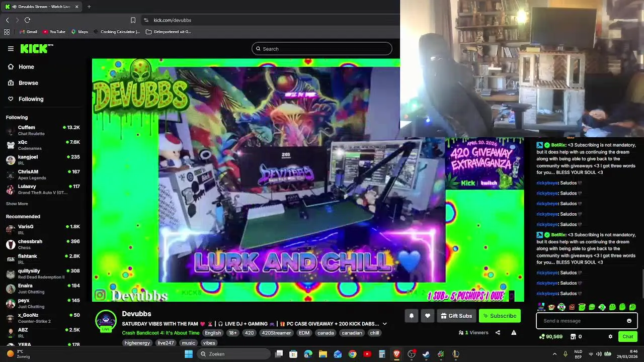Open the channel shop icon
The image size is (644, 362).
tap(573, 336)
